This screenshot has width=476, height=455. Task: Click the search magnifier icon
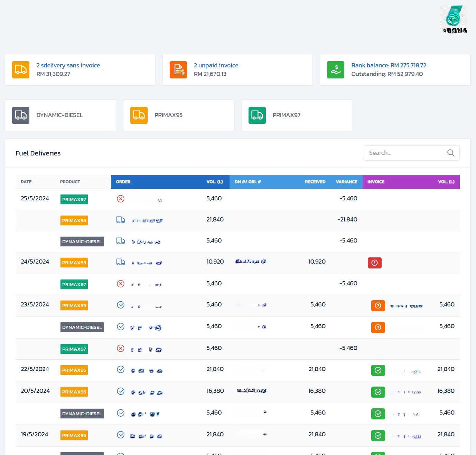[x=450, y=153]
